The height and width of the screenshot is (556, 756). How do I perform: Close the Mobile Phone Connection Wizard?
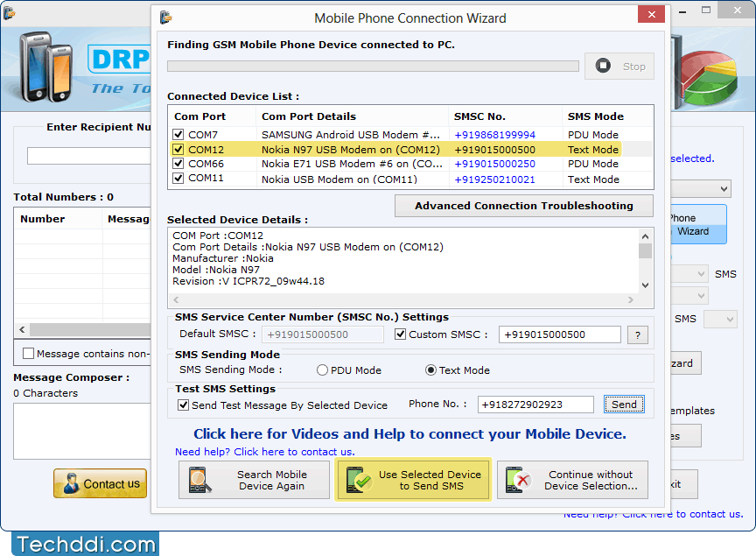pyautogui.click(x=651, y=14)
